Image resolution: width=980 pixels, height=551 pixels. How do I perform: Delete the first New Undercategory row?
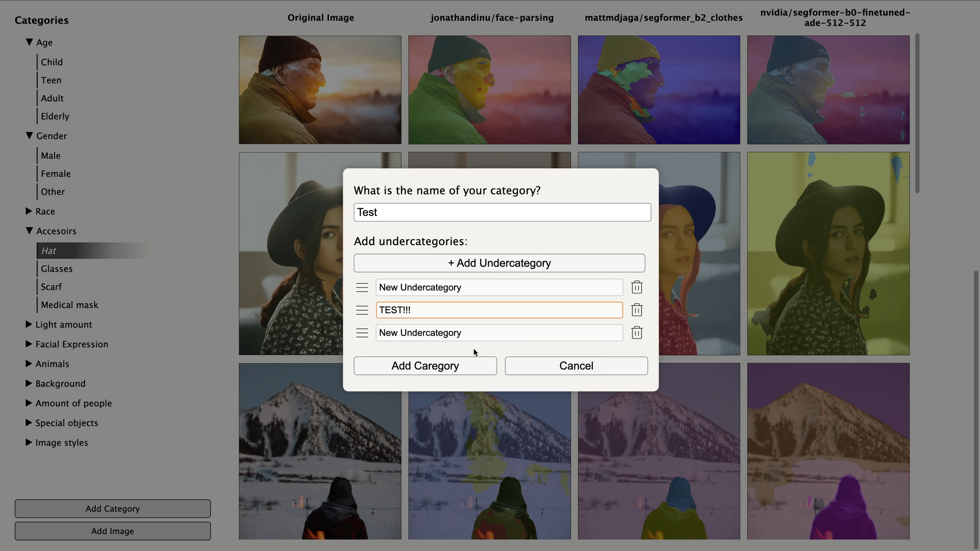tap(636, 287)
